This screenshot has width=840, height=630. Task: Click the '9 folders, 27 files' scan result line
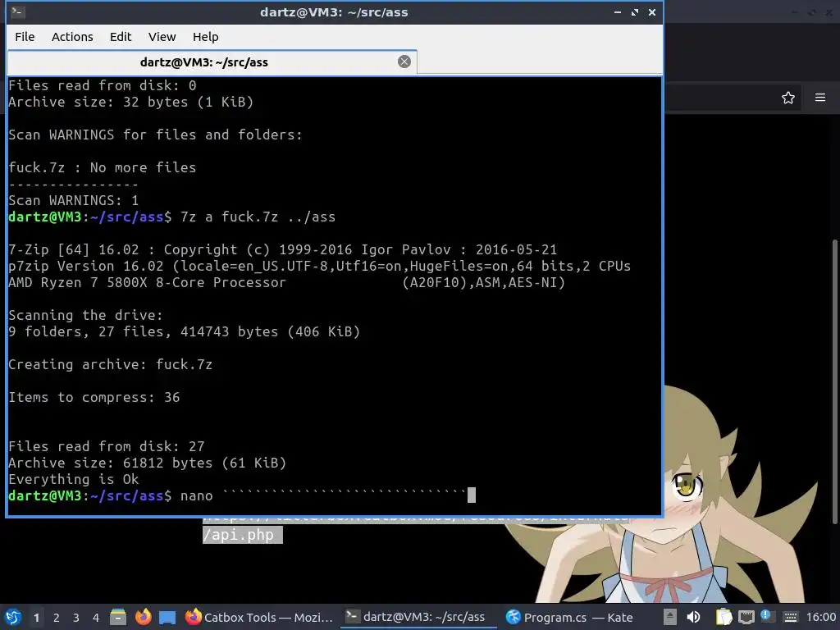coord(184,331)
